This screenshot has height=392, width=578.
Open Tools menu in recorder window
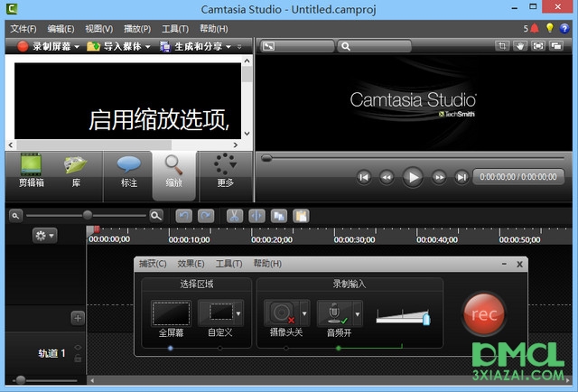pos(228,264)
